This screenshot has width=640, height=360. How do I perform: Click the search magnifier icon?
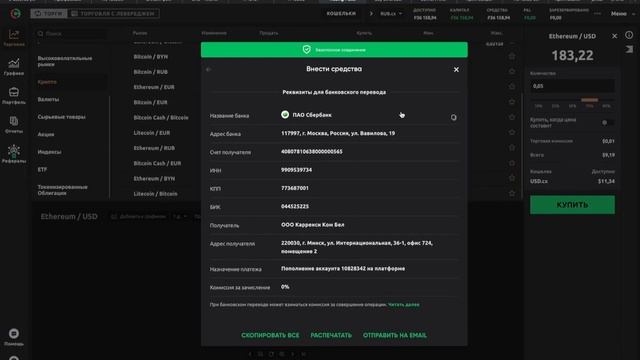[40, 33]
